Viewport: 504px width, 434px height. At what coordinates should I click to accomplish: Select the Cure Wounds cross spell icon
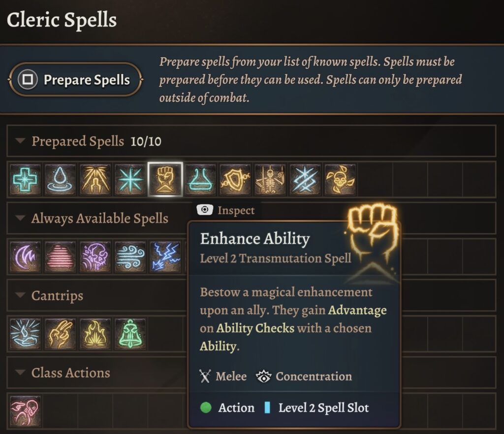point(26,180)
